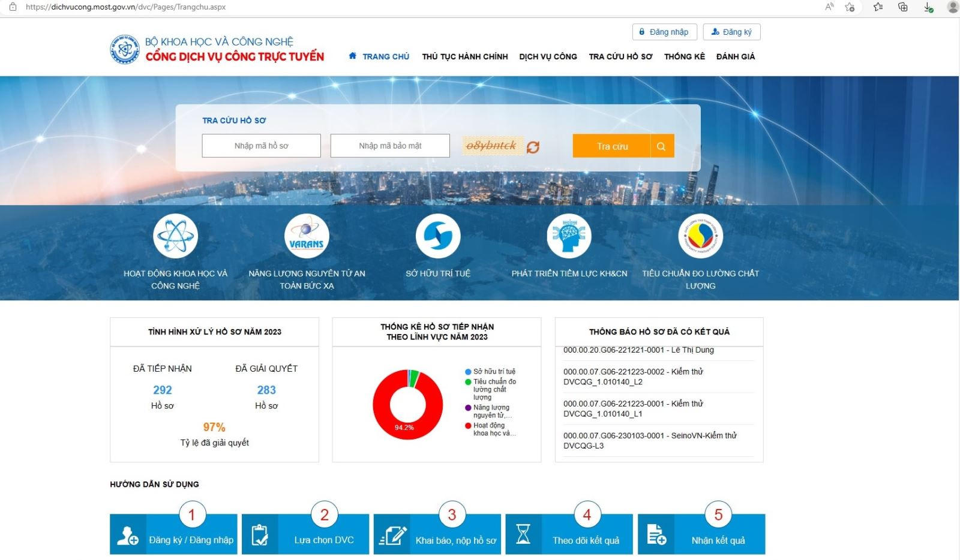Click Tiêu chuẩn đo lường chất lượng icon
Viewport: 960px width, 560px height.
click(x=700, y=236)
